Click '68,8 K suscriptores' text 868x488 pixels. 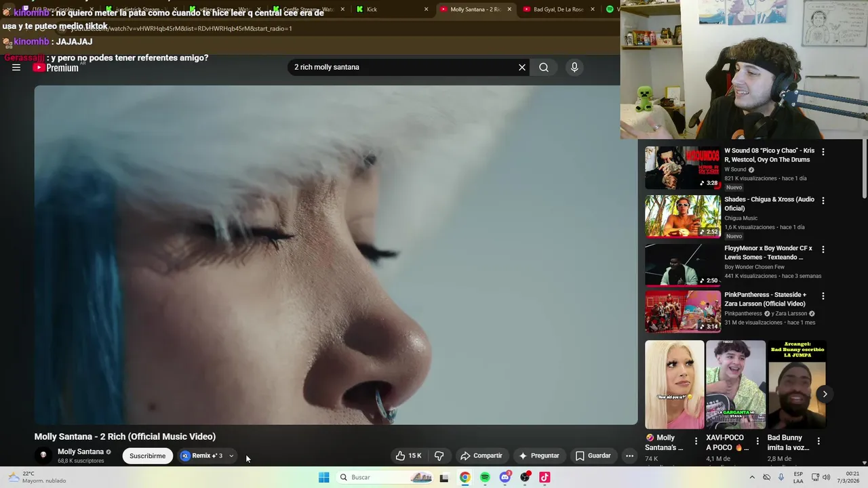point(81,461)
